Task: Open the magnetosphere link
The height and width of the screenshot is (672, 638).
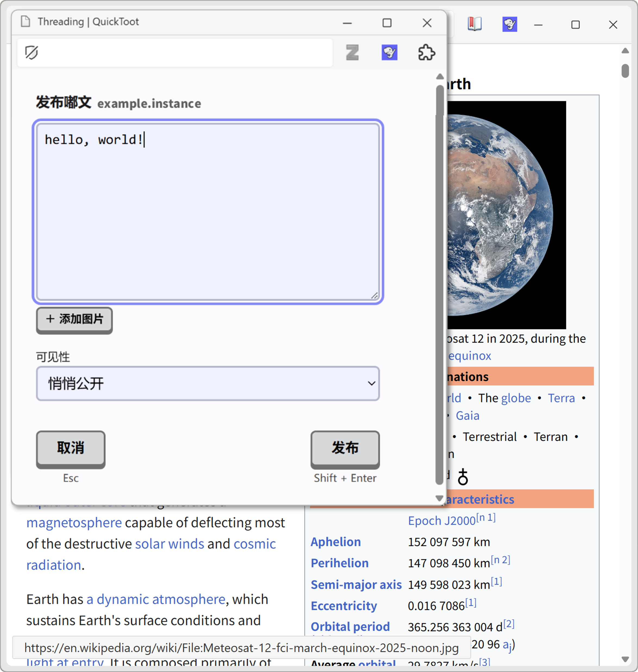Action: (x=74, y=523)
